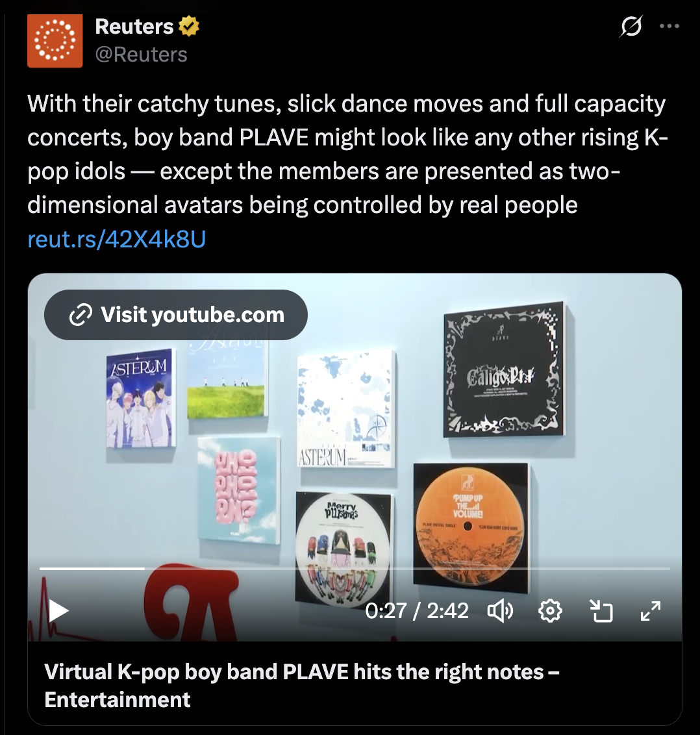The width and height of the screenshot is (700, 735).
Task: Open the reut.rs/42X4k8U link
Action: tap(117, 238)
